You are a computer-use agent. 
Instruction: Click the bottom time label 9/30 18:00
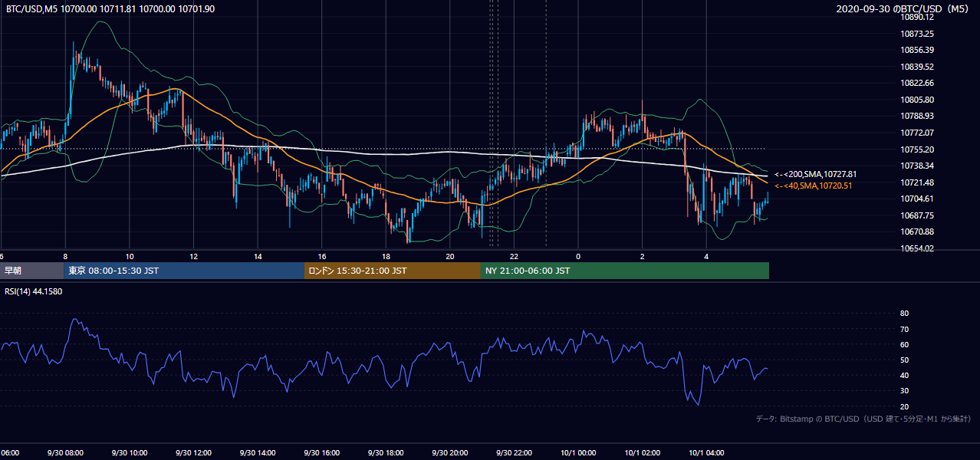[386, 453]
